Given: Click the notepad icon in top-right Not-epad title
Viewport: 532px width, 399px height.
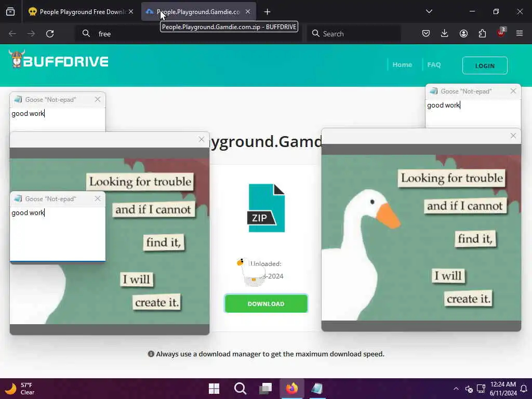Looking at the screenshot, I should coord(434,91).
